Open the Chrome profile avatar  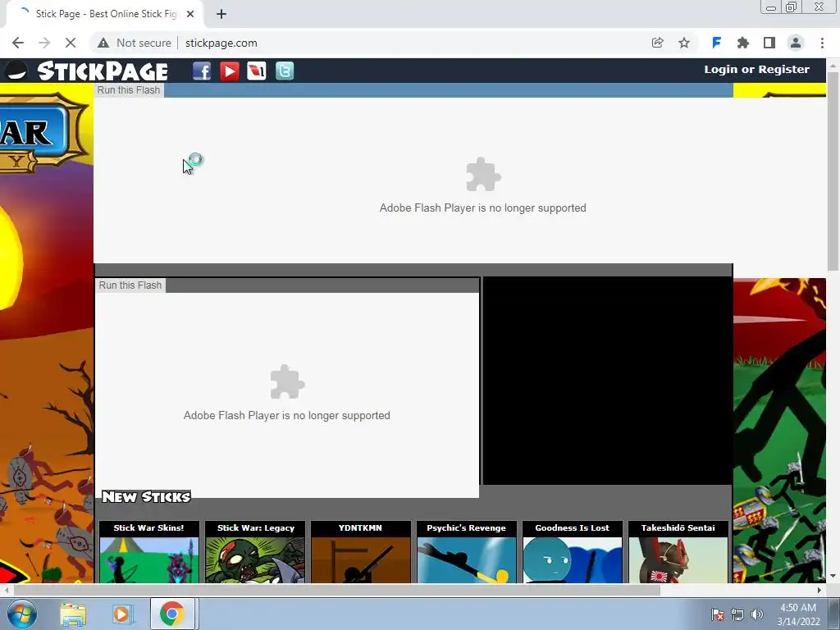(x=796, y=43)
